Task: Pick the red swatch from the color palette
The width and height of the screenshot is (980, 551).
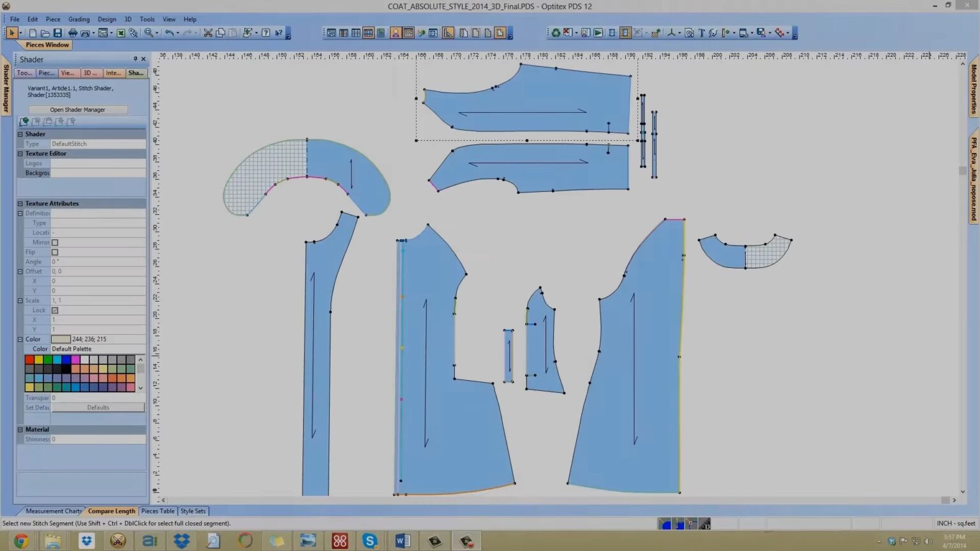Action: [29, 359]
